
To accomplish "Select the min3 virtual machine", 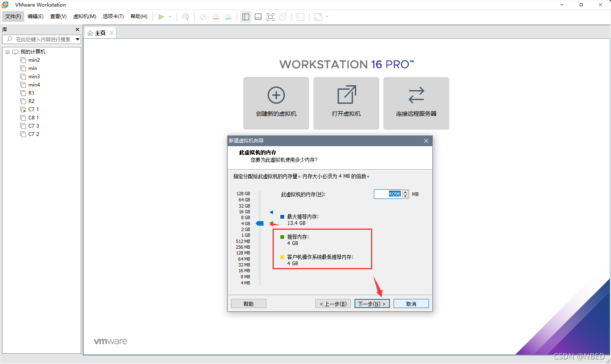I will coord(34,77).
